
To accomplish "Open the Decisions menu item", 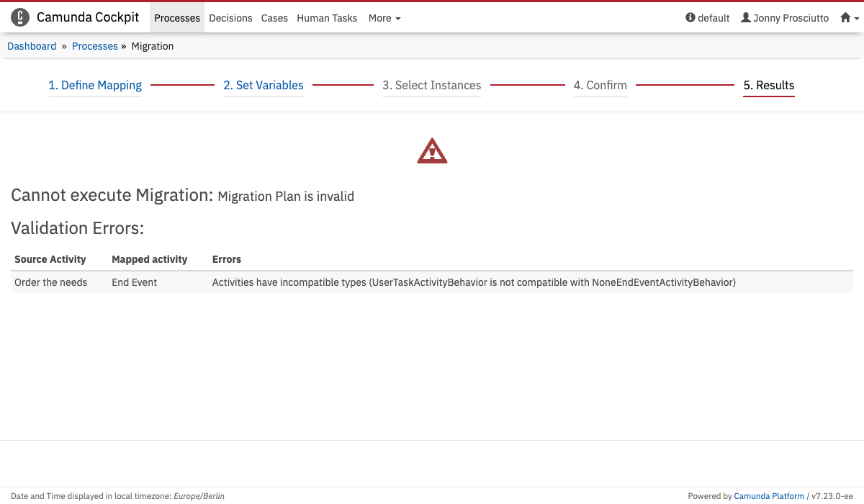I will 230,18.
